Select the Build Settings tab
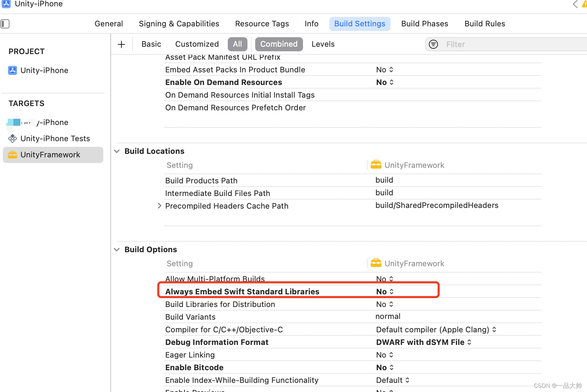This screenshot has height=392, width=587. [360, 24]
